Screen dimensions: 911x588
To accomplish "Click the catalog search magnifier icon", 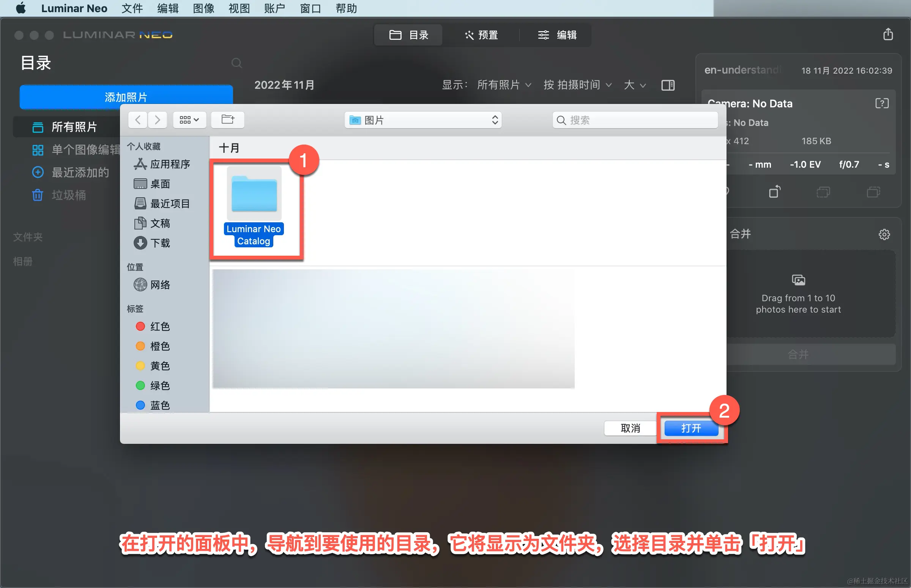I will (236, 63).
